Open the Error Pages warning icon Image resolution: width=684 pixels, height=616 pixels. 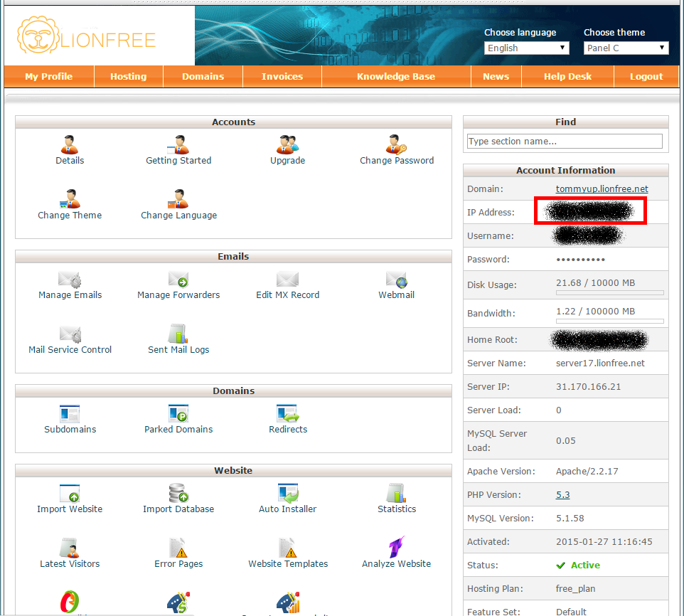pos(178,548)
